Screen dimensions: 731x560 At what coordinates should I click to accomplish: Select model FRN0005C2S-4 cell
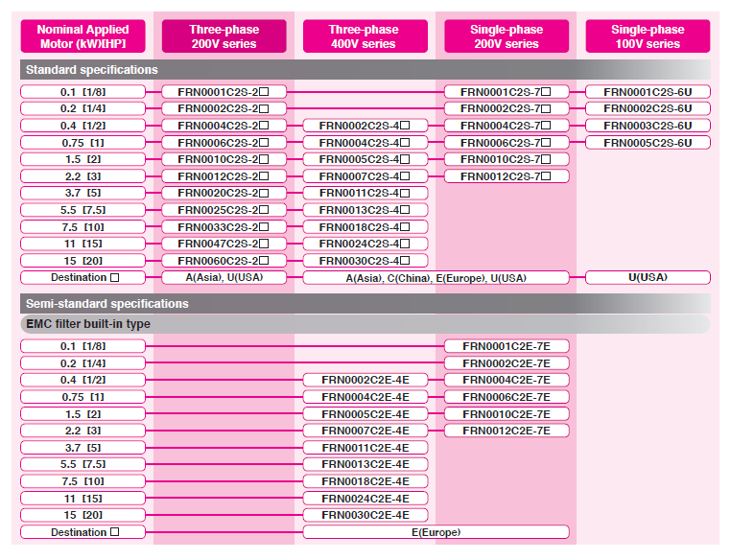click(365, 159)
